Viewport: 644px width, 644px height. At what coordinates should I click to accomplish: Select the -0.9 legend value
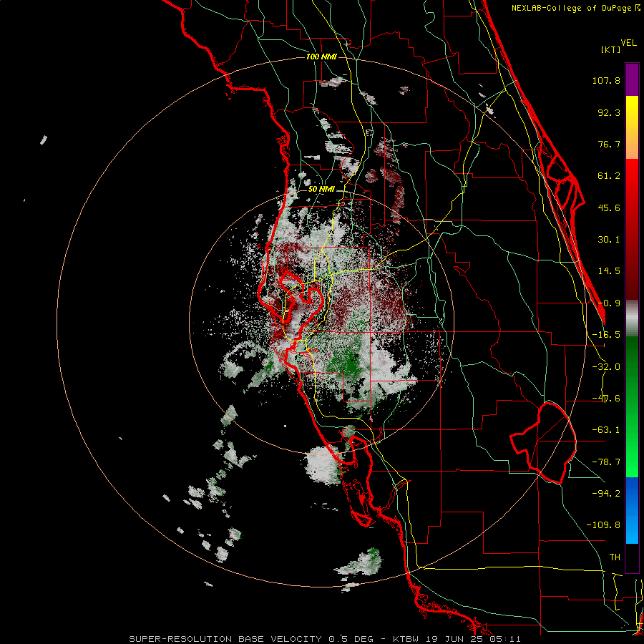pyautogui.click(x=609, y=303)
